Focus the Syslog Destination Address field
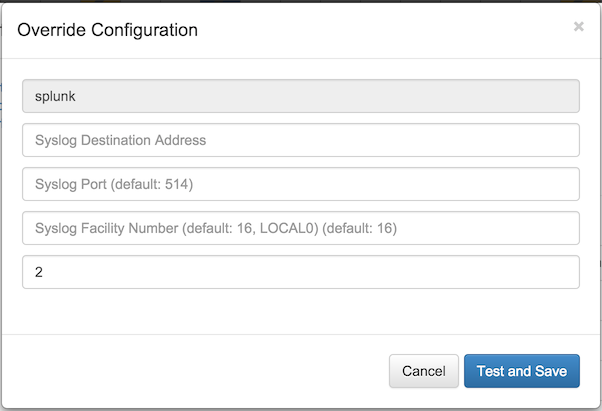 coord(301,140)
